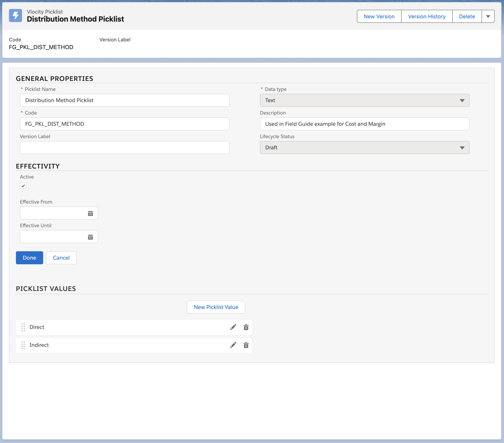Open the Effective Until calendar picker
The width and height of the screenshot is (504, 443).
[x=90, y=237]
